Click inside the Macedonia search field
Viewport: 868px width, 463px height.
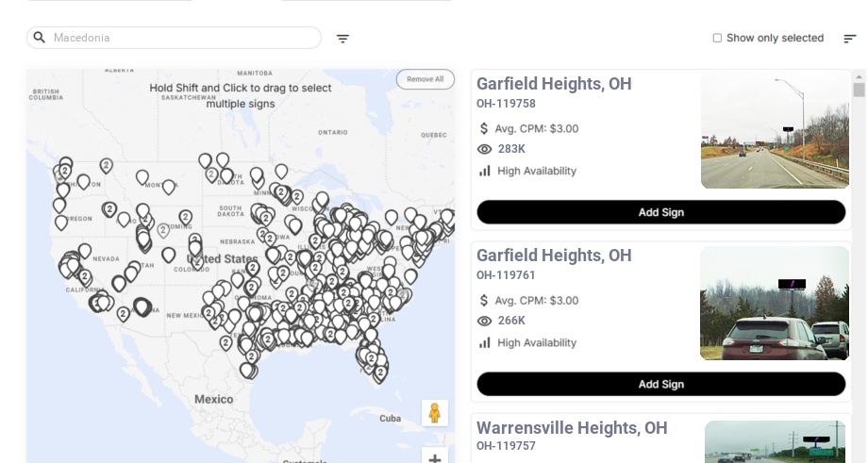click(x=179, y=38)
